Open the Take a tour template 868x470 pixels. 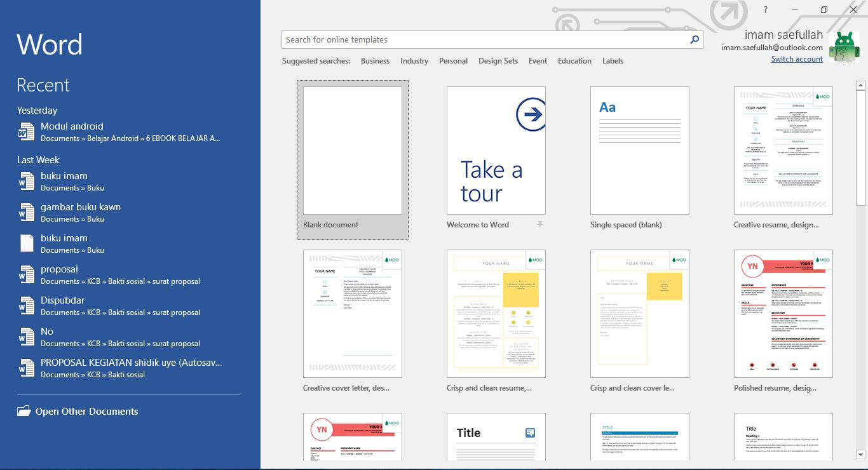tap(496, 151)
